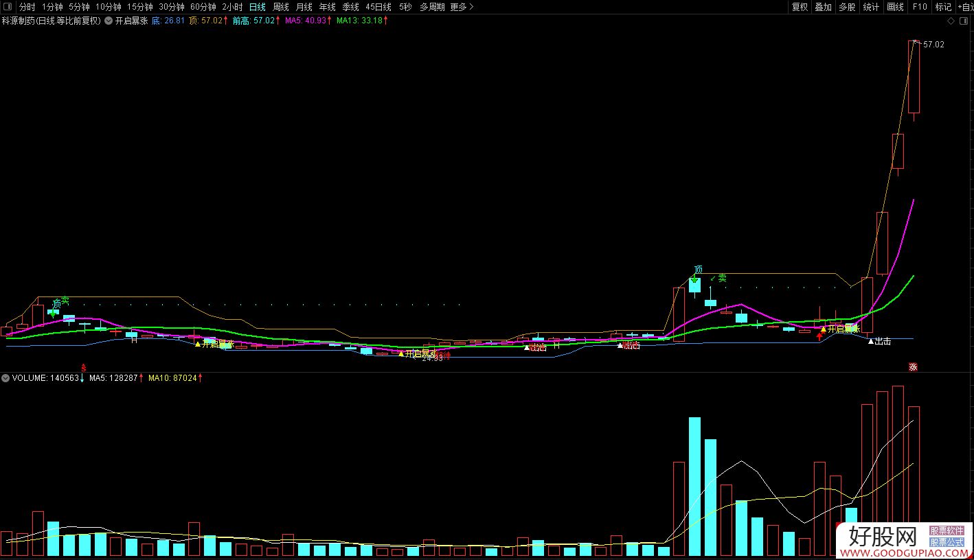Open the 多周期 multi-period view
The width and height of the screenshot is (974, 560).
(432, 7)
